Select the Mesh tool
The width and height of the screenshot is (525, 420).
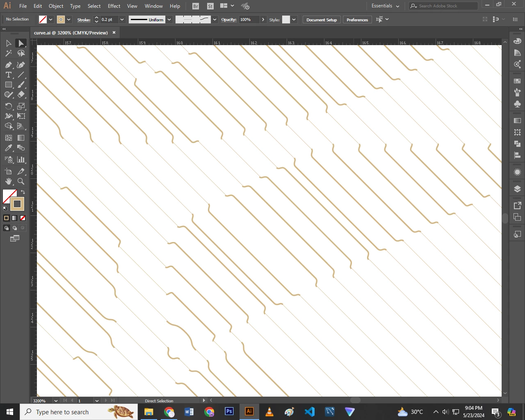[9, 138]
